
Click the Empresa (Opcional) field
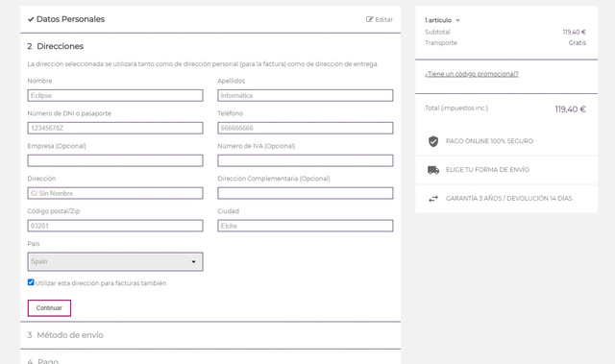[x=115, y=160]
